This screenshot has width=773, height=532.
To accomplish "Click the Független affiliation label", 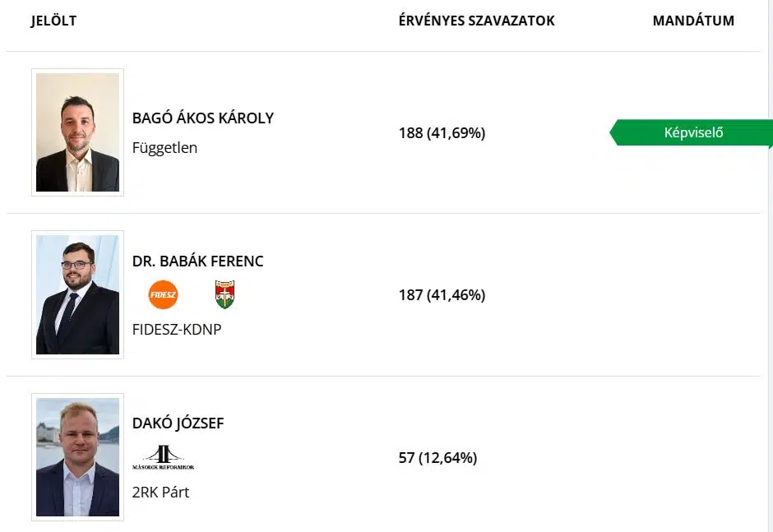I will click(164, 149).
